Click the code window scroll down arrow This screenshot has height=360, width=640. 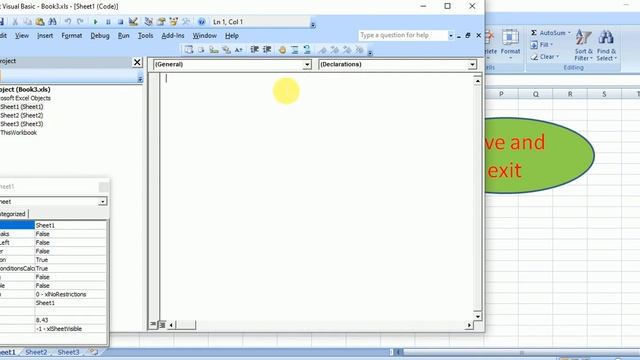pos(478,316)
